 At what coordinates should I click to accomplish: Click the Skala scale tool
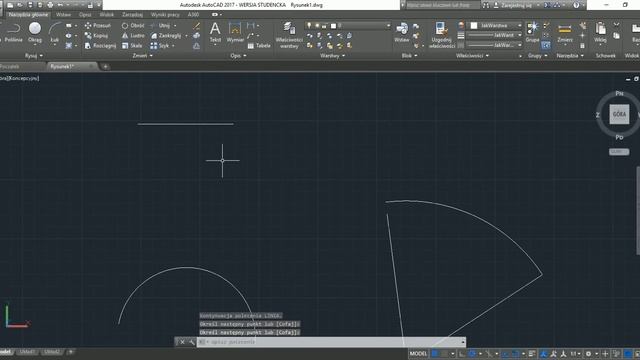pos(132,46)
